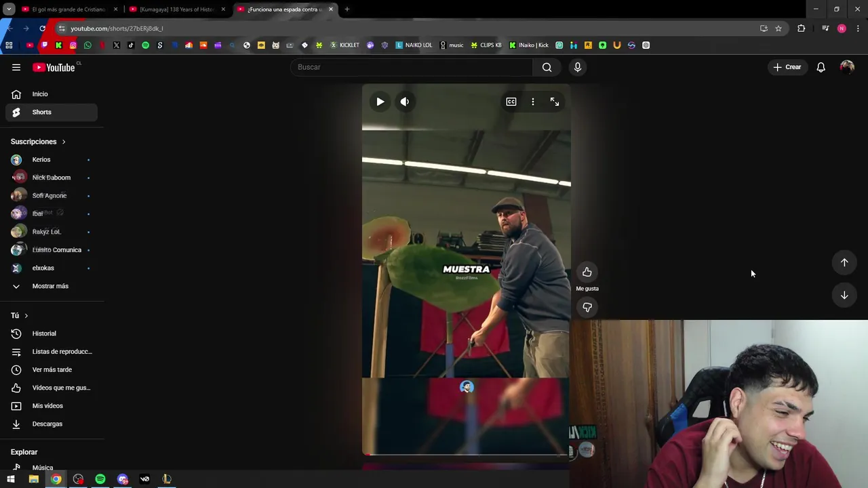Viewport: 868px width, 488px height.
Task: Open the Kerios channel subscription
Action: coord(52,160)
